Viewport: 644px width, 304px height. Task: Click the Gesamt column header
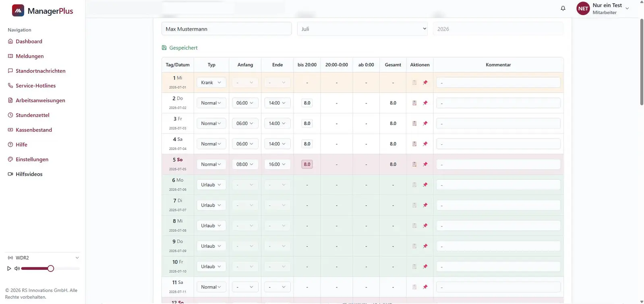(x=393, y=65)
